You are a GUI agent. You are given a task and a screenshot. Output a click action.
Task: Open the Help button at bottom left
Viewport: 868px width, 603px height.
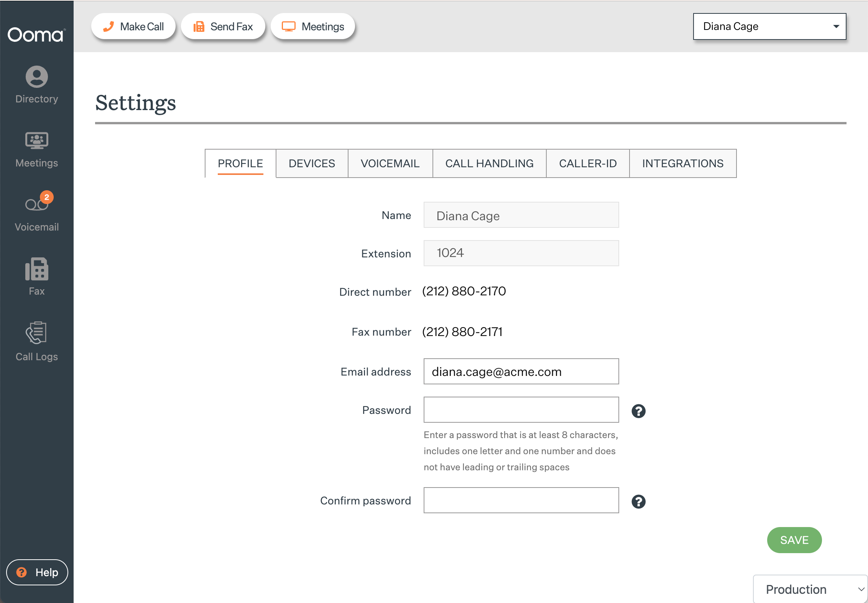[37, 572]
